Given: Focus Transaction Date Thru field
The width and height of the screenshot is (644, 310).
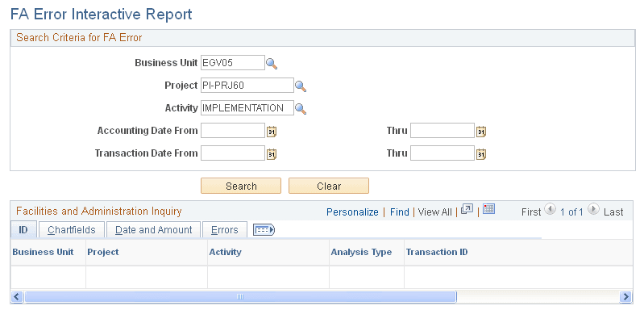Looking at the screenshot, I should click(x=442, y=153).
